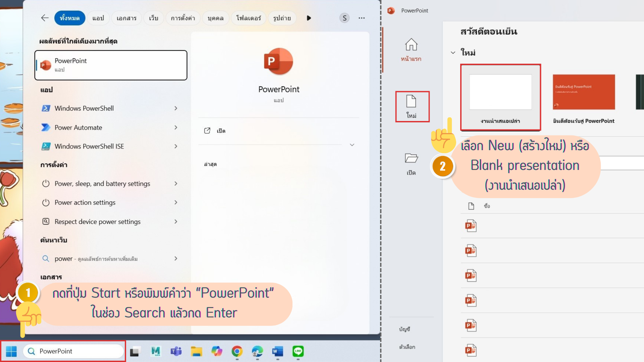Image resolution: width=644 pixels, height=362 pixels.
Task: Open Microsoft Teams from the taskbar
Action: click(x=176, y=351)
